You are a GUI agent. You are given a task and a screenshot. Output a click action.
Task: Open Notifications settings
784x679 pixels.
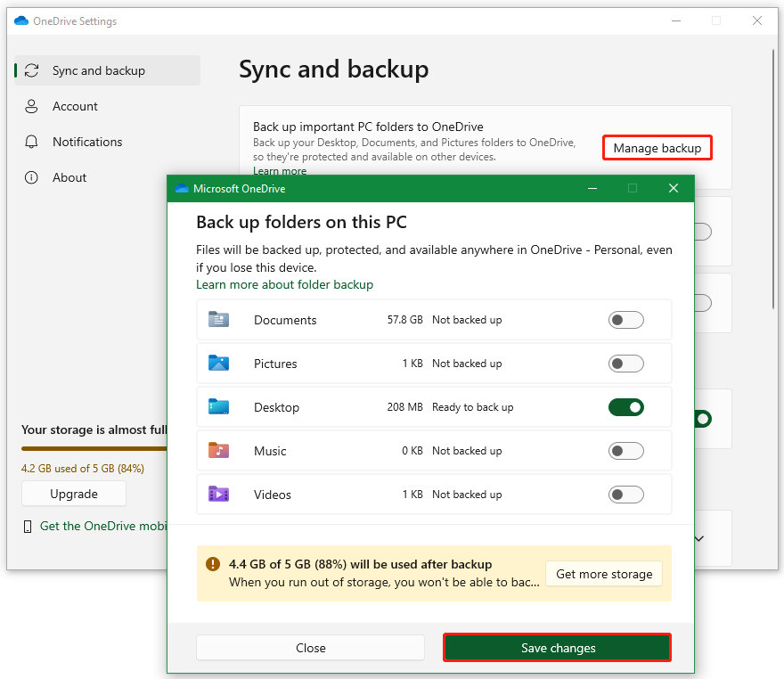[x=108, y=142]
